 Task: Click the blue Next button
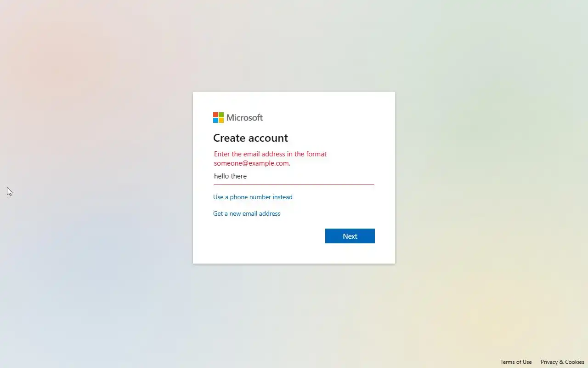[350, 236]
